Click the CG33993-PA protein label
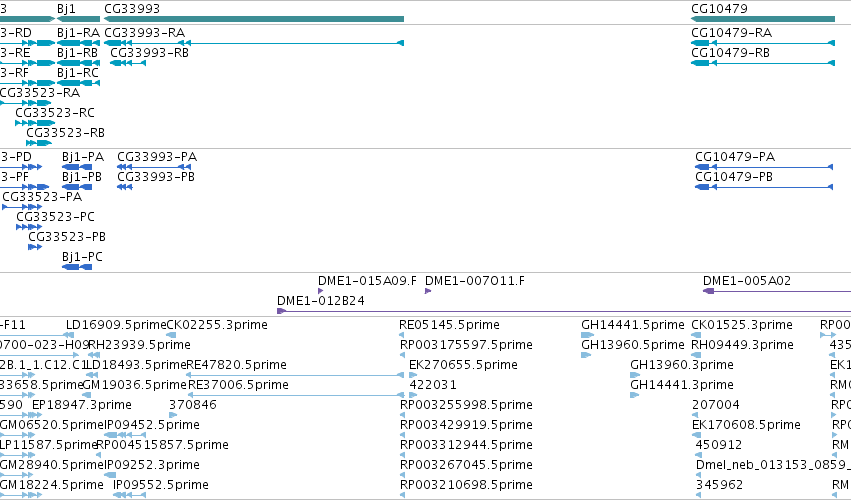The height and width of the screenshot is (500, 851). 157,157
